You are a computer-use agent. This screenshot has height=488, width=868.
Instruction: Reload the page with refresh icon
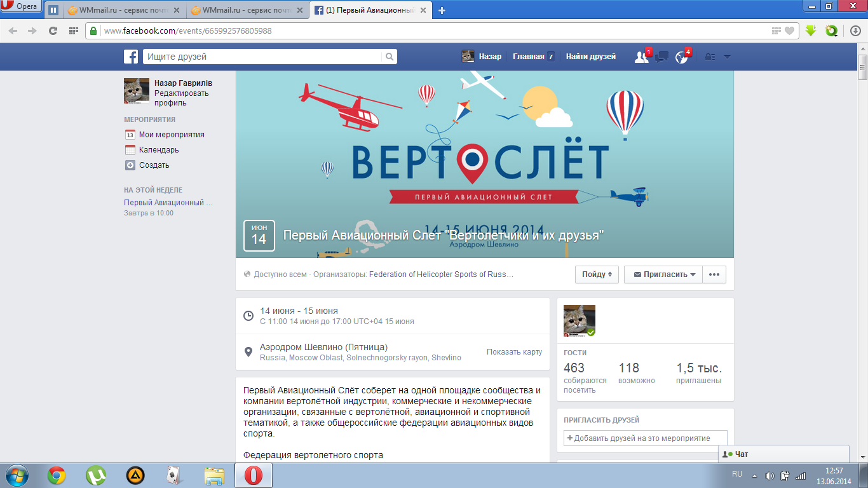click(x=53, y=30)
